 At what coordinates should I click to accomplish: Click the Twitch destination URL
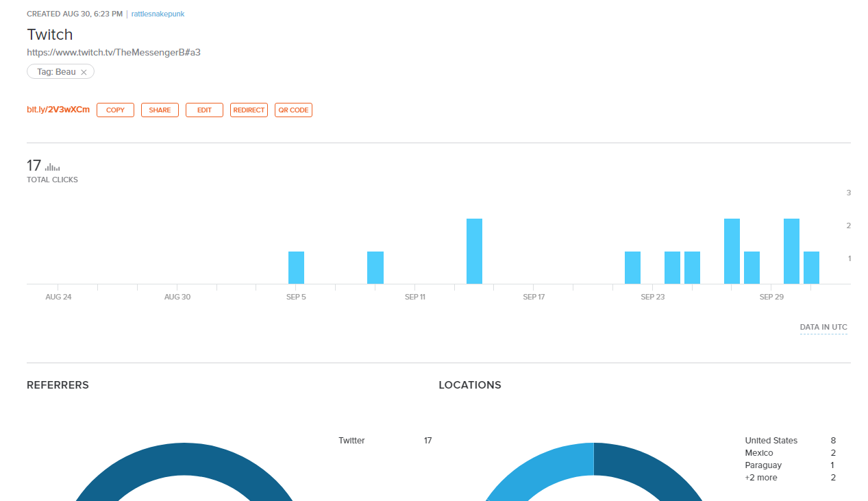coord(114,52)
